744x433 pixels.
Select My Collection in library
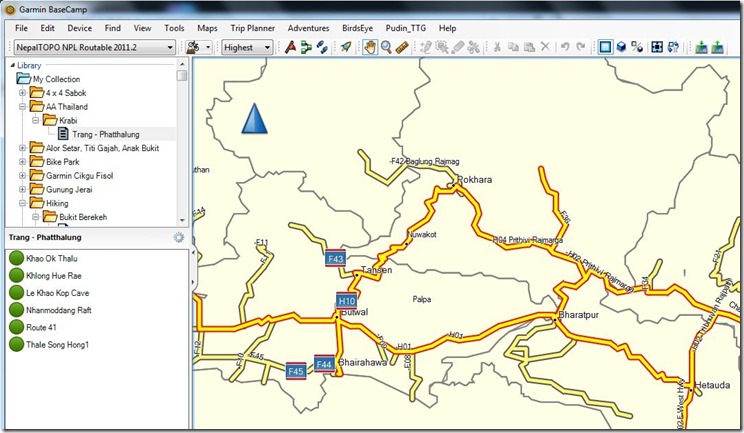point(56,79)
